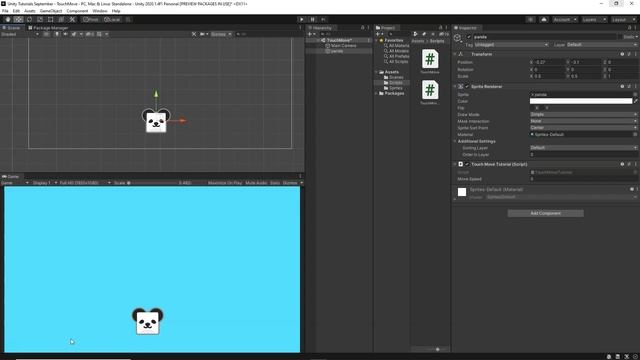
Task: Open the Layer dropdown showing Default
Action: tap(602, 45)
